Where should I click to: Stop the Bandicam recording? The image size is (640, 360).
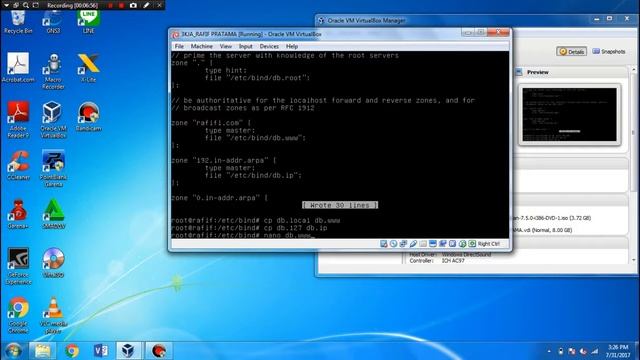click(x=121, y=5)
